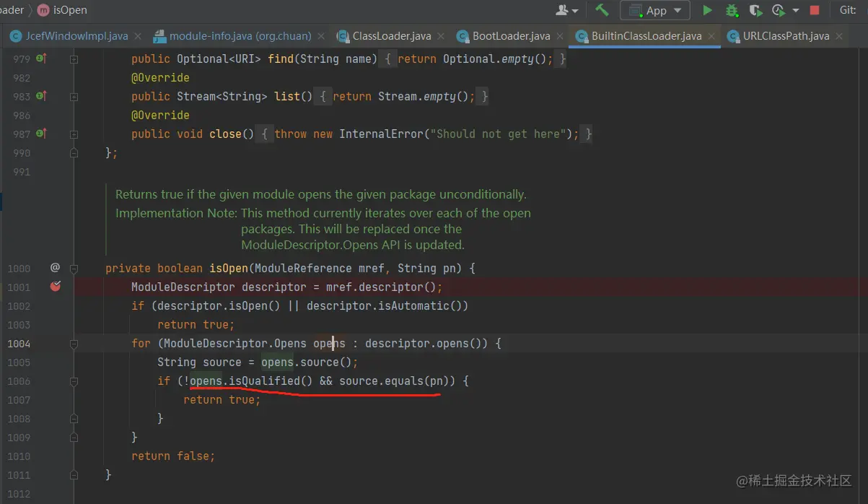Click the implements marker on line 987
Screen dimensions: 868x504
(x=41, y=133)
